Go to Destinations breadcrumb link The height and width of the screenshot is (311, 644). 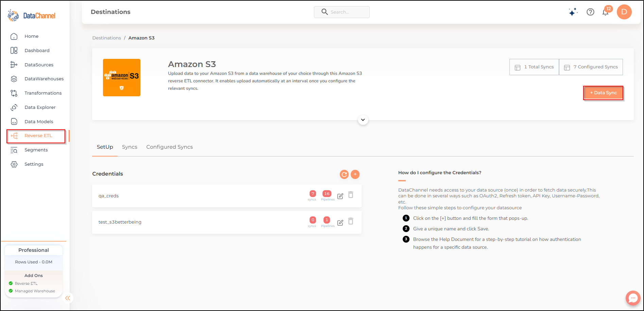107,38
